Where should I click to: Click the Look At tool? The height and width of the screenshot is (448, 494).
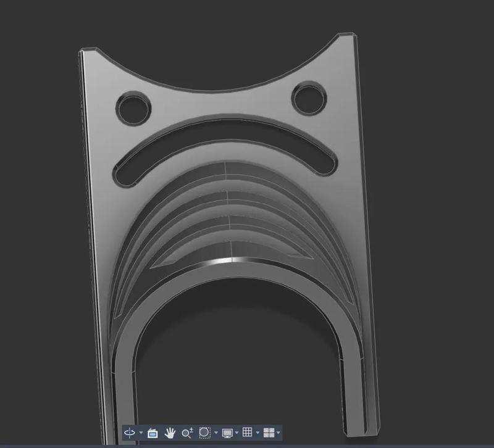tap(153, 433)
